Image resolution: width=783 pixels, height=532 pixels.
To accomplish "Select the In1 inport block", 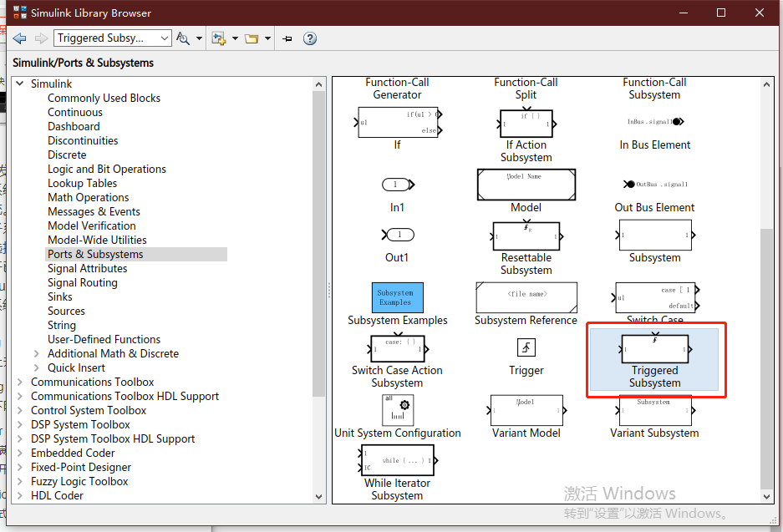I will pos(398,185).
